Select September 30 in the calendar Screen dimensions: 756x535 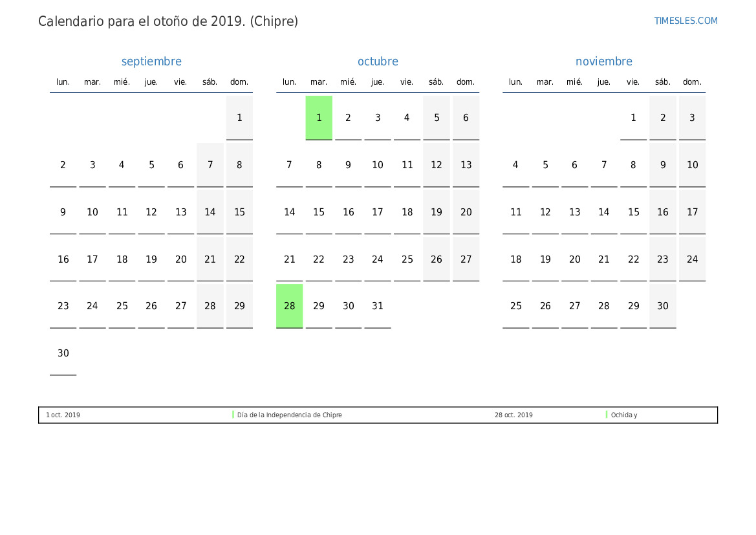coord(63,353)
